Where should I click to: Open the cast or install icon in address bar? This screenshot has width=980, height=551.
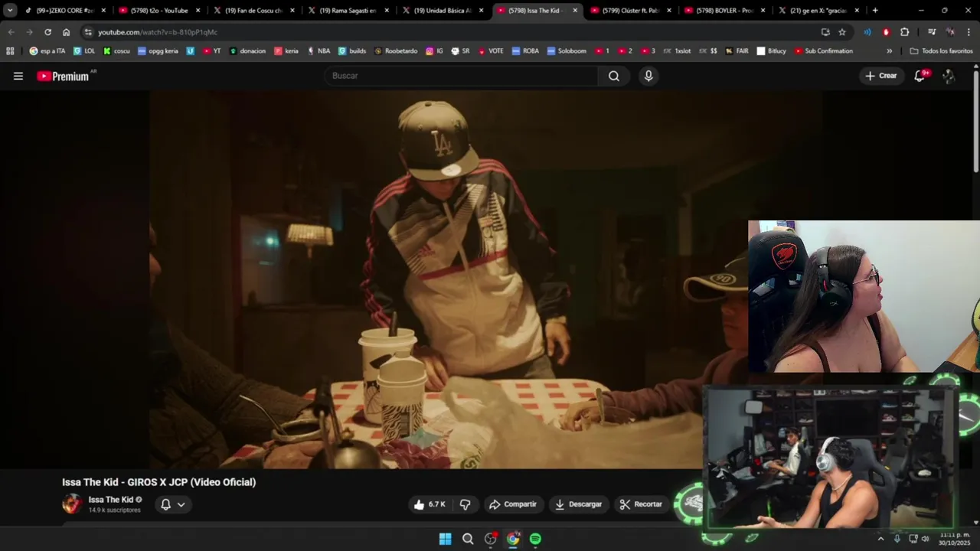pos(825,32)
